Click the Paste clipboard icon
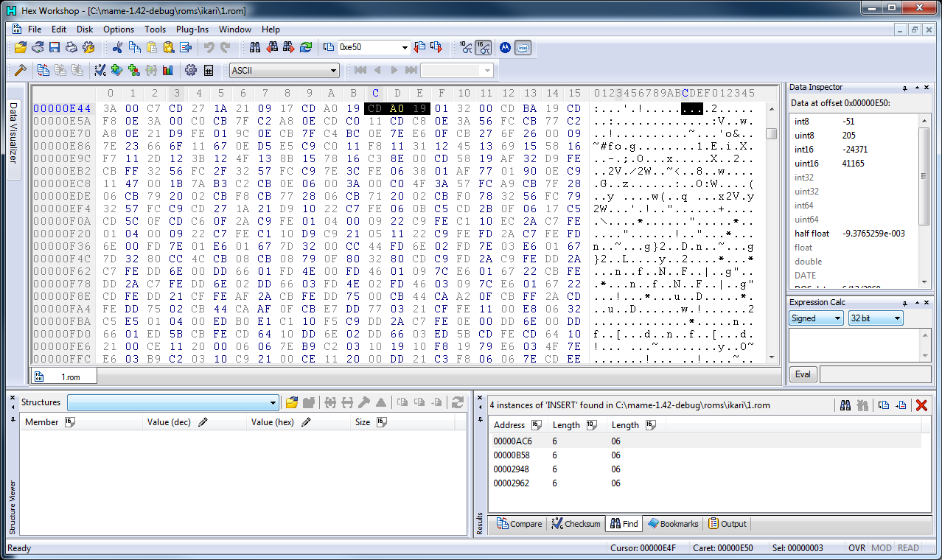942x560 pixels. click(152, 47)
